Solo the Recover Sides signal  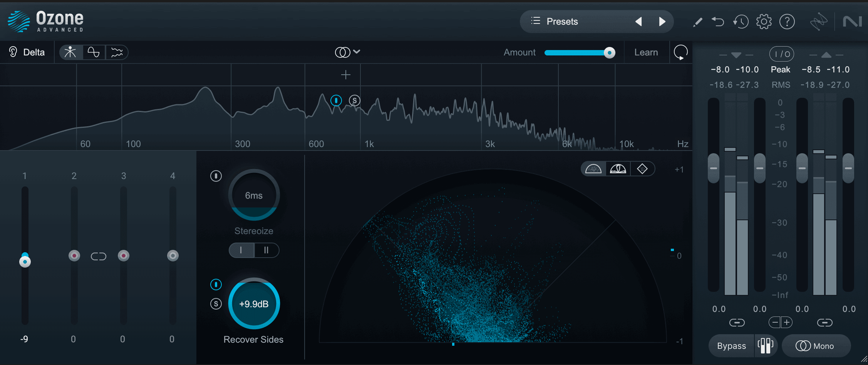click(x=216, y=304)
